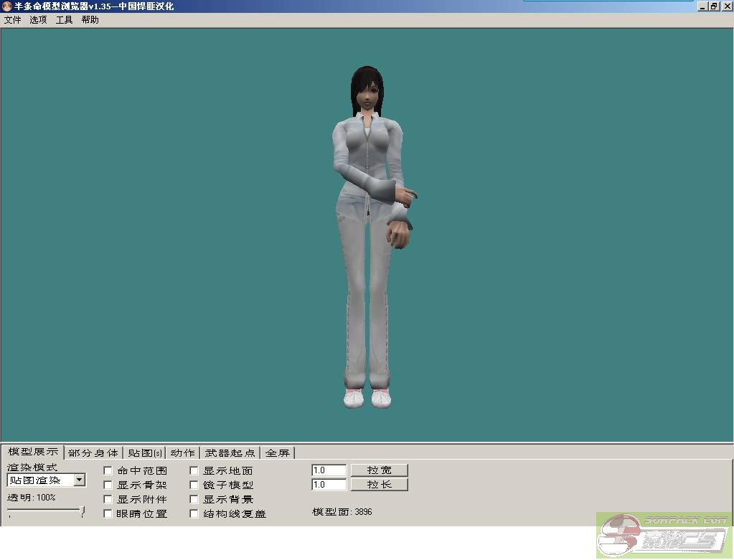The width and height of the screenshot is (734, 560).
Task: Switch to the 部分身体 tab
Action: (93, 453)
